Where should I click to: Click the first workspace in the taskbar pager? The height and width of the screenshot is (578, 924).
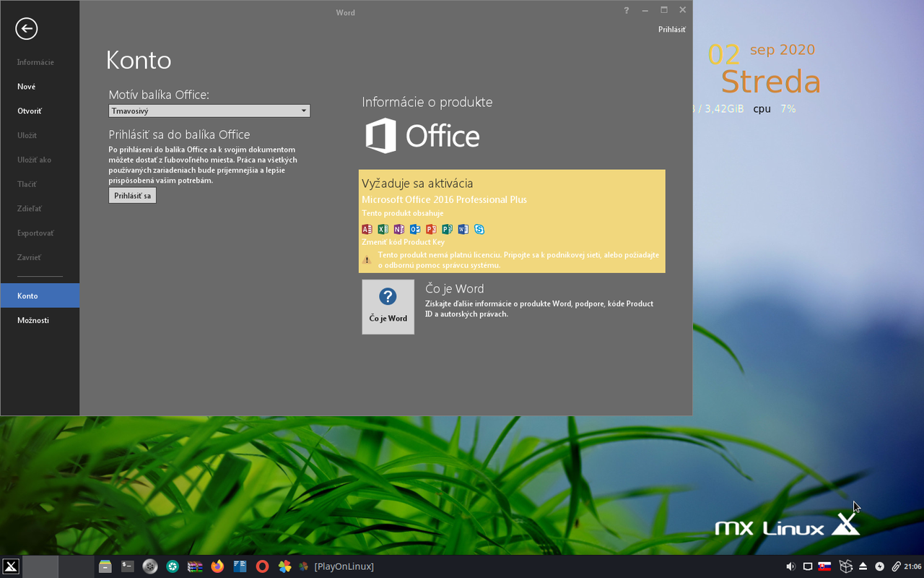(x=40, y=566)
